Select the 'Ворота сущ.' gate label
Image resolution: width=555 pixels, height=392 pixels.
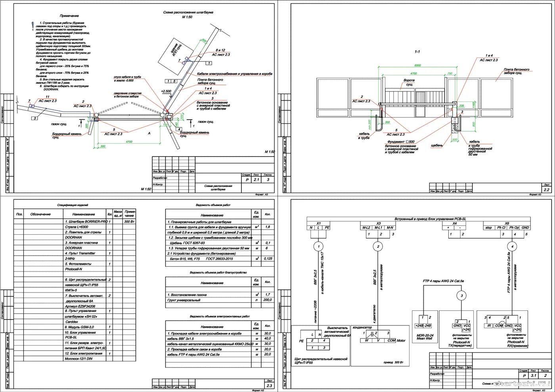[x=409, y=82]
